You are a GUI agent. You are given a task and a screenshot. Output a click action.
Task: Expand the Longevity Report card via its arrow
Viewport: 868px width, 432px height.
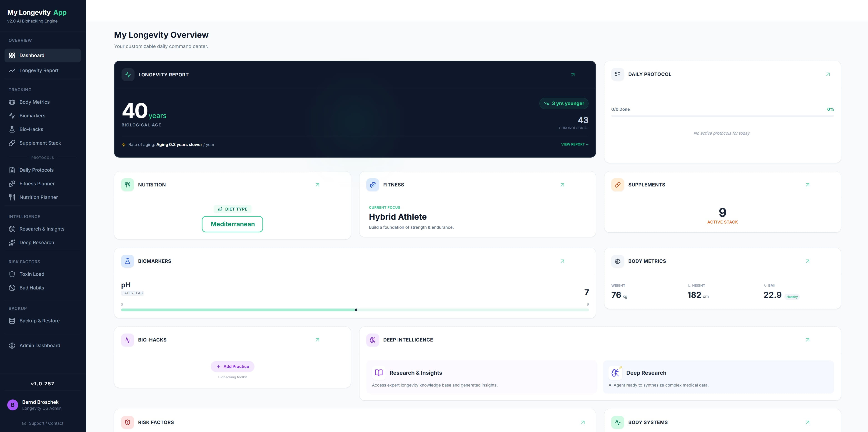[x=573, y=75]
